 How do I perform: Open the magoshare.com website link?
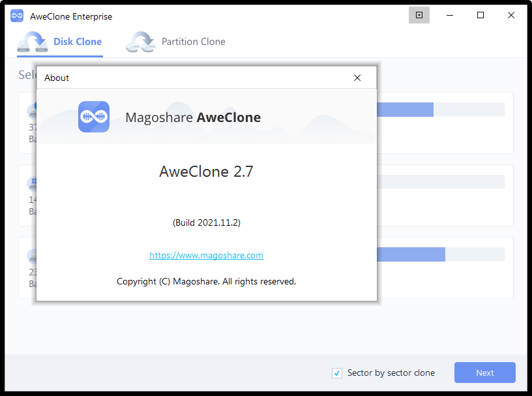[206, 255]
